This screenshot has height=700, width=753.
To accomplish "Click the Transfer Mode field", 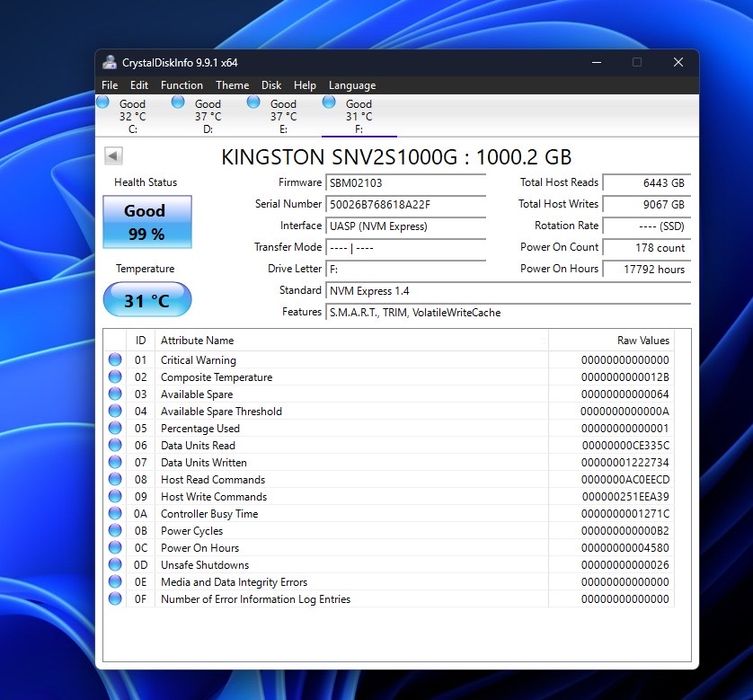I will point(406,248).
